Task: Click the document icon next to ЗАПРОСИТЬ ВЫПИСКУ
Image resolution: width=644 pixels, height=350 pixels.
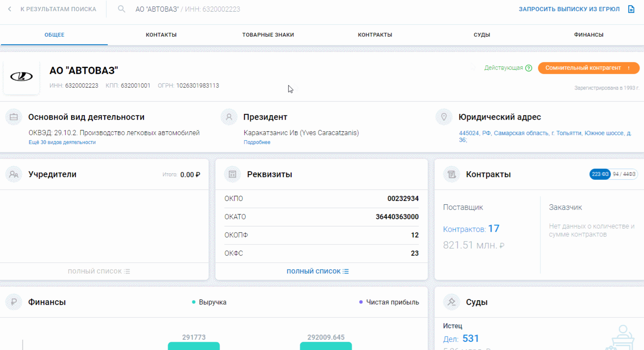Action: click(632, 9)
